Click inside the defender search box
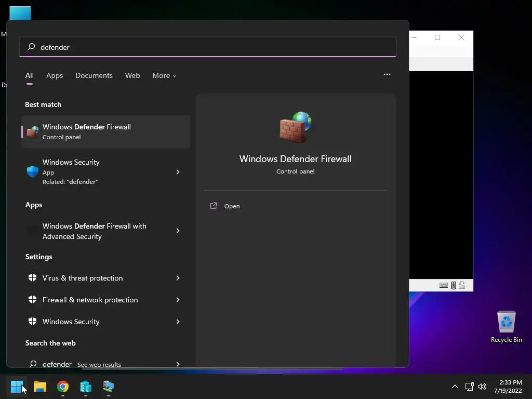Screen dimensions: 532x399 coord(208,47)
